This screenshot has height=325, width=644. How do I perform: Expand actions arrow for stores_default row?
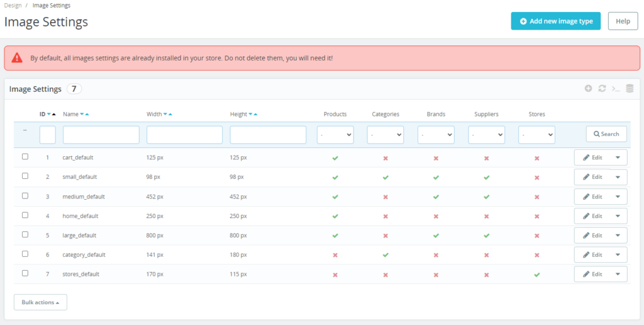tap(618, 274)
